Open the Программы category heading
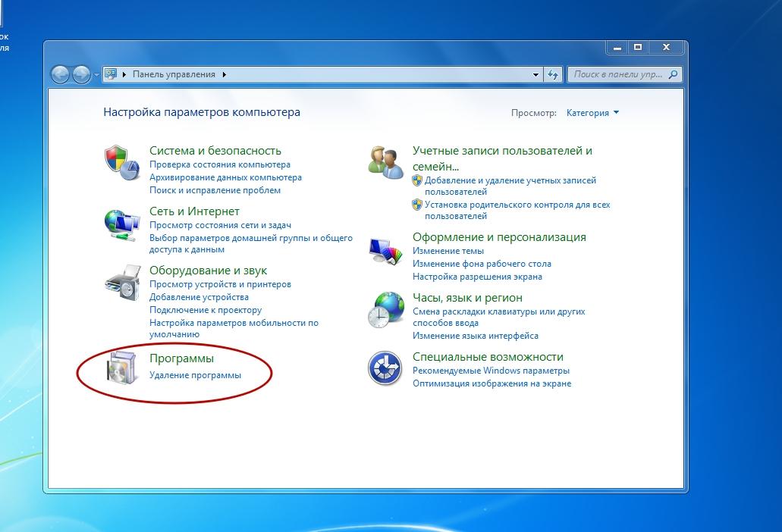 click(x=181, y=358)
